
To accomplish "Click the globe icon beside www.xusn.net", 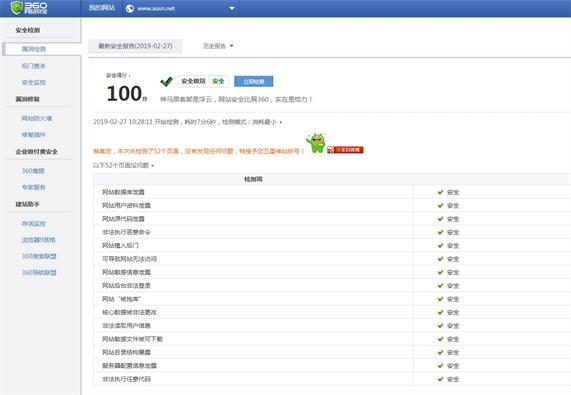I will (130, 8).
